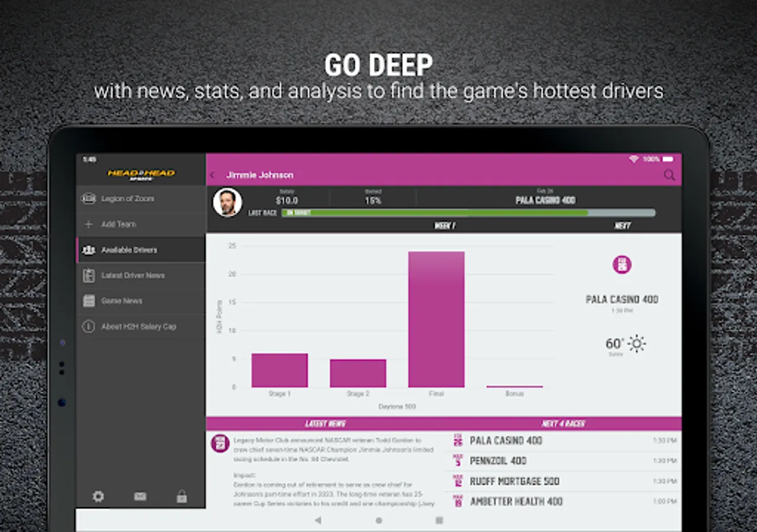
Task: Tap the Pala Casino 400 next race title
Action: pyautogui.click(x=622, y=300)
